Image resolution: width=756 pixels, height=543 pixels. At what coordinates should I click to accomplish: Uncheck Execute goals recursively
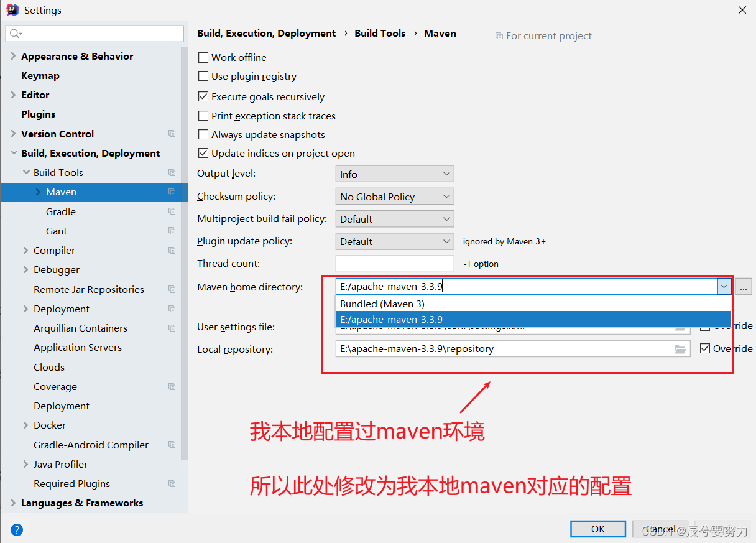[203, 96]
